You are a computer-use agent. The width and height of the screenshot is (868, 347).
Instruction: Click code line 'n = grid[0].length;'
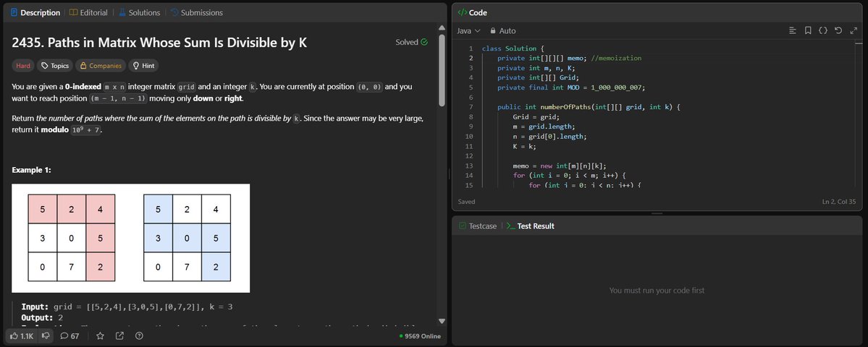pyautogui.click(x=549, y=137)
